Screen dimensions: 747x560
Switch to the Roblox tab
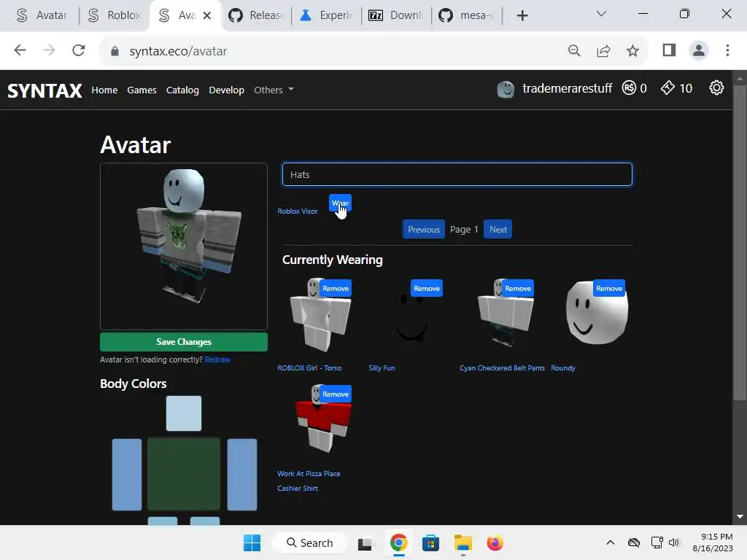(x=115, y=16)
